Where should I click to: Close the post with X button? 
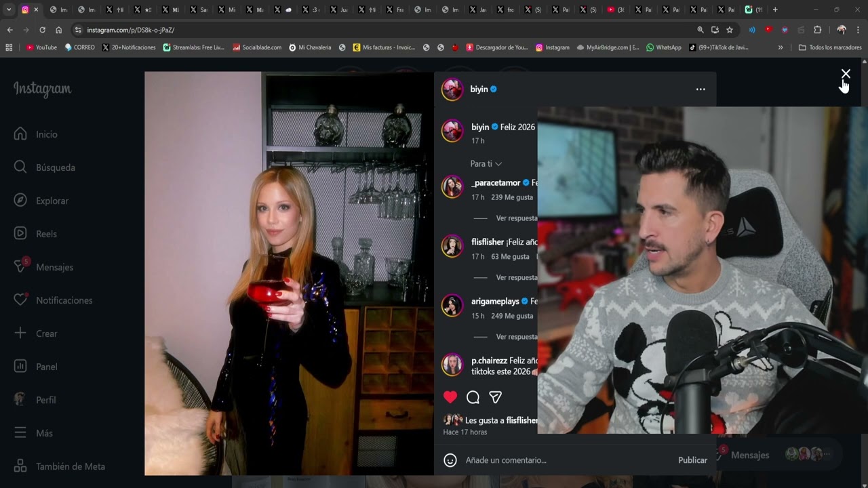pos(846,74)
